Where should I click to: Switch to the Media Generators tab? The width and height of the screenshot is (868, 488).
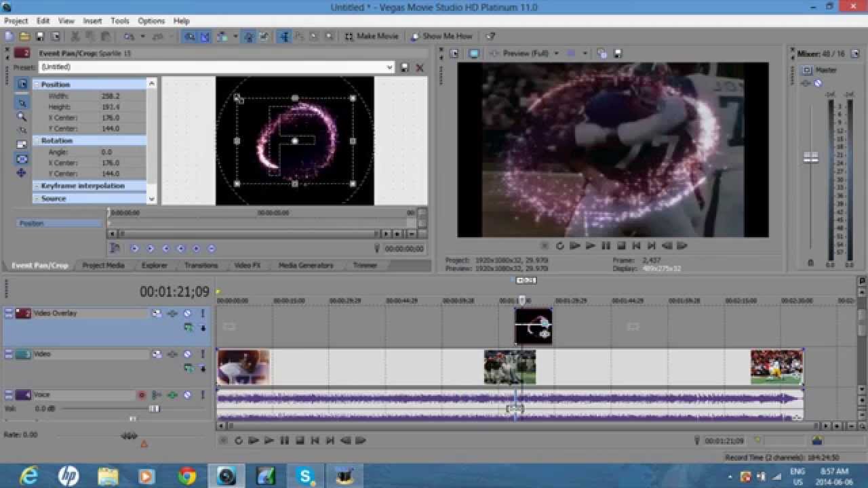[305, 265]
